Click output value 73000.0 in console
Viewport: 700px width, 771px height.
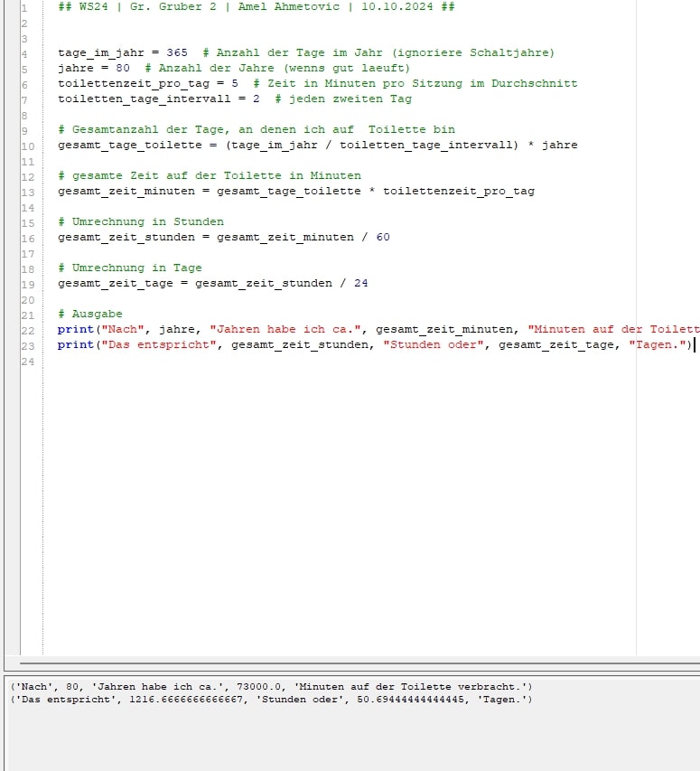(x=259, y=686)
